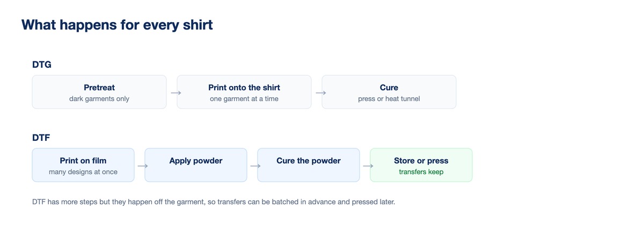Click arrow between Print onto shirt and Cure
This screenshot has width=644, height=229.
[321, 92]
